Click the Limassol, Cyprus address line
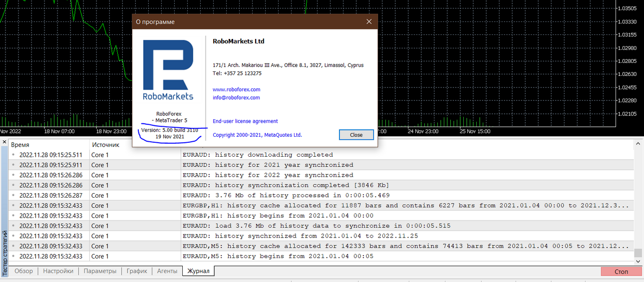Screen dimensions: 644x282 click(288, 65)
